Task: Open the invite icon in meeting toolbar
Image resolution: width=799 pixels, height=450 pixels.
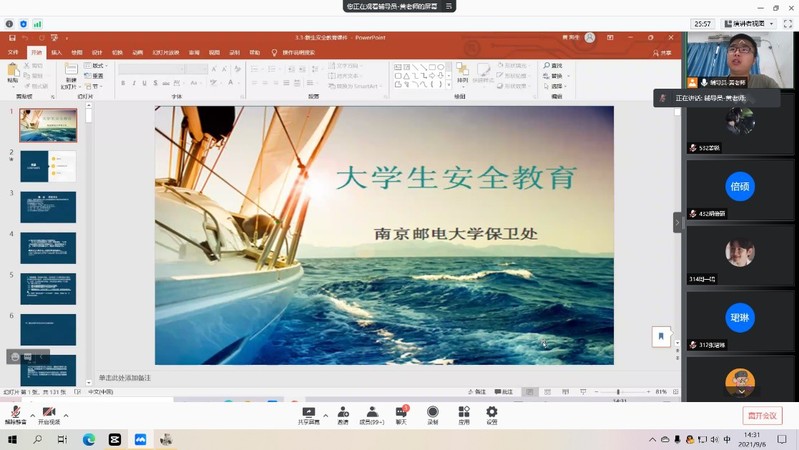Action: pos(343,413)
